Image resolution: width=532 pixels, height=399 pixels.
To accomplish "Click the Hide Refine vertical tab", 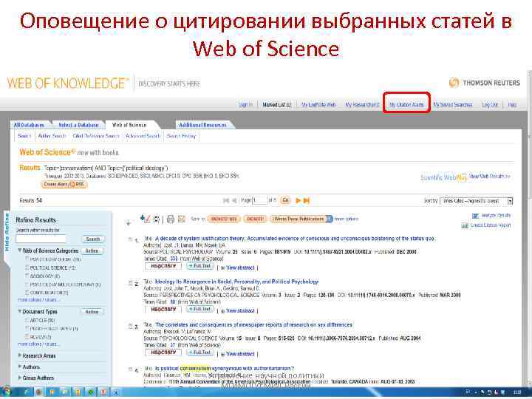I will click(x=7, y=233).
